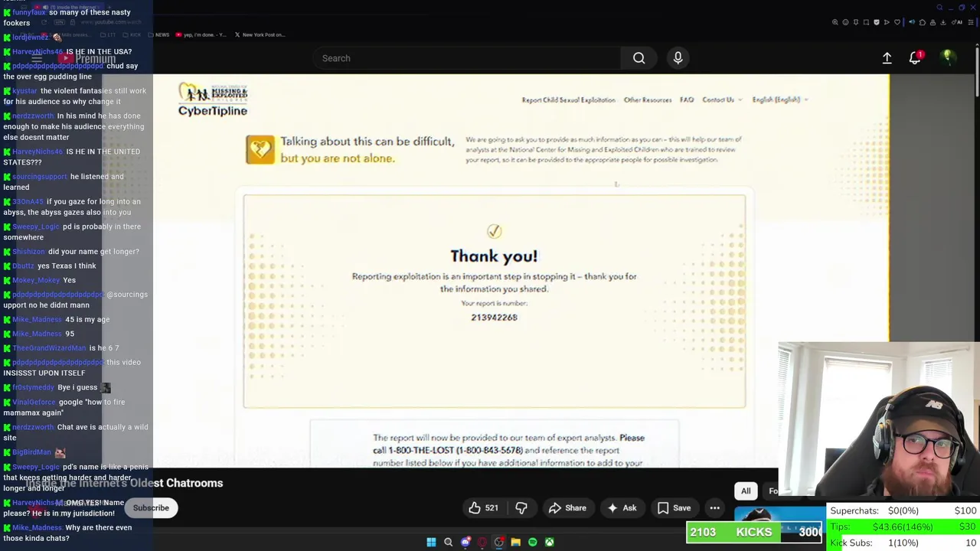Open File Explorer from taskbar
The width and height of the screenshot is (980, 551).
[x=516, y=542]
